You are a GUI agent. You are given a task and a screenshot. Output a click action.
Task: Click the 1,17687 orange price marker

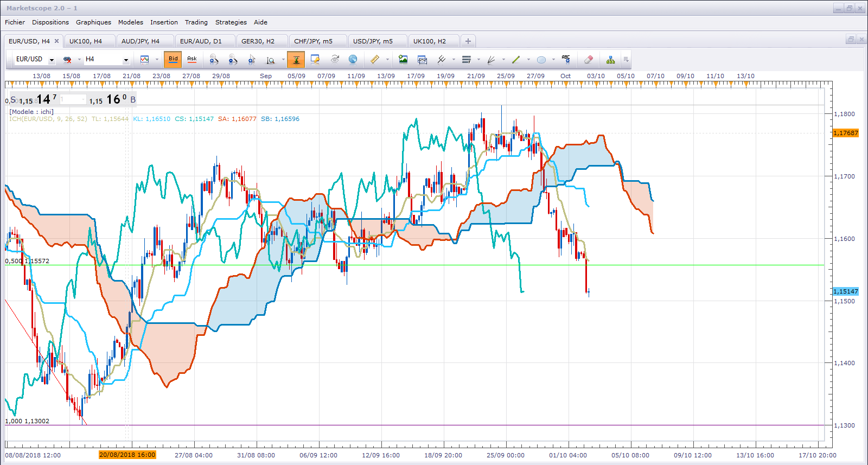tap(846, 133)
